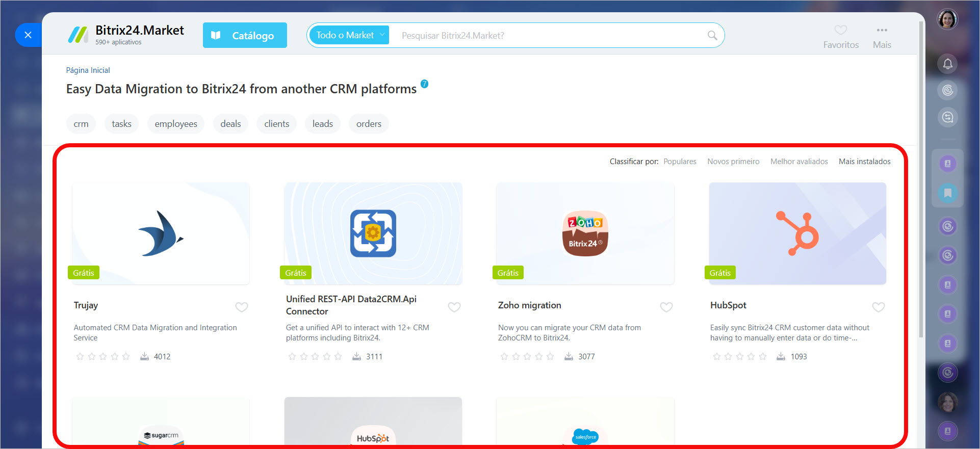Viewport: 980px width, 449px height.
Task: Click Unified REST-API Data2CRM.Api Connector title
Action: click(x=351, y=305)
